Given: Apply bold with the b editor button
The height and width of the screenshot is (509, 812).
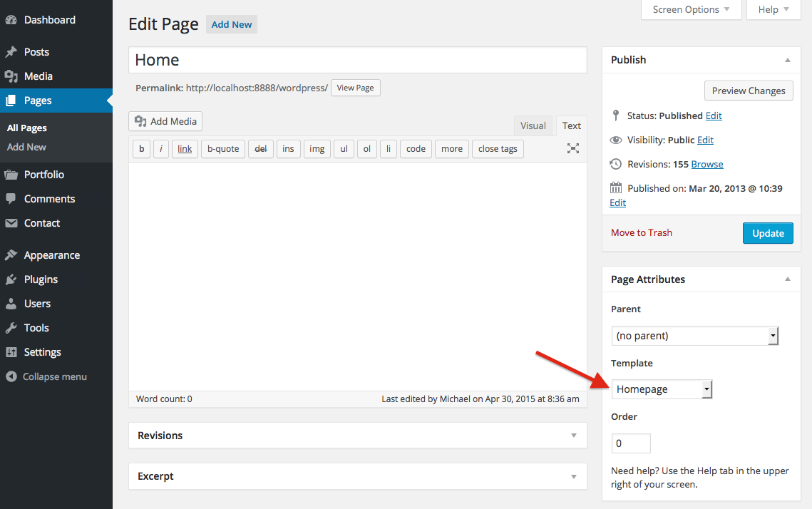Looking at the screenshot, I should point(141,148).
